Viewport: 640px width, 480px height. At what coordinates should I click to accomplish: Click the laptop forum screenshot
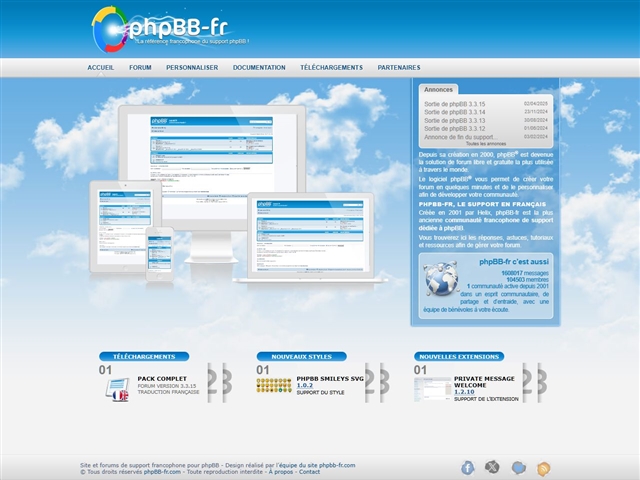(310, 237)
